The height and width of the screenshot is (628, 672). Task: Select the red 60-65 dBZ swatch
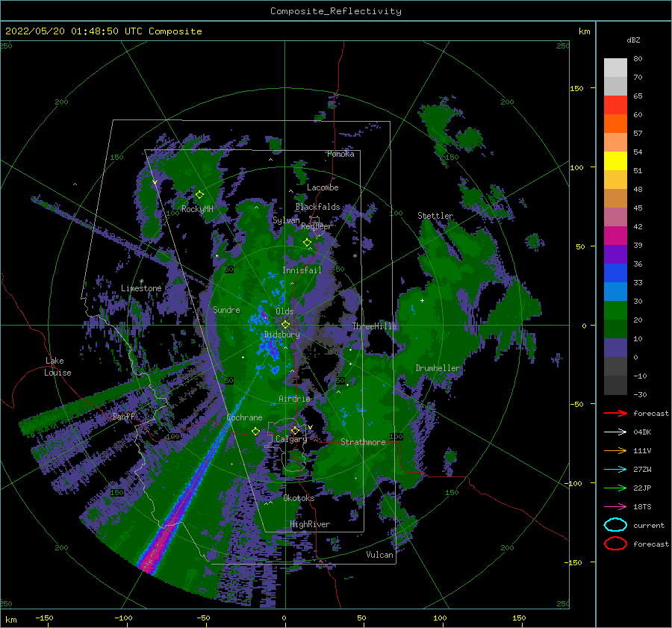[x=615, y=105]
